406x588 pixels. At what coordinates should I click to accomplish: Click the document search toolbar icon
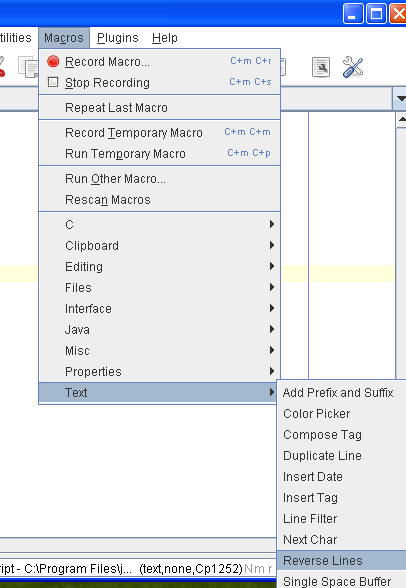(321, 67)
